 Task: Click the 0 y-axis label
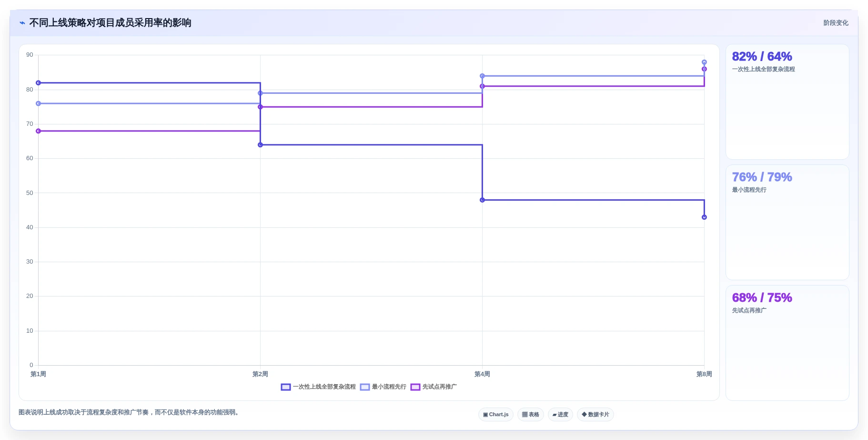point(31,365)
